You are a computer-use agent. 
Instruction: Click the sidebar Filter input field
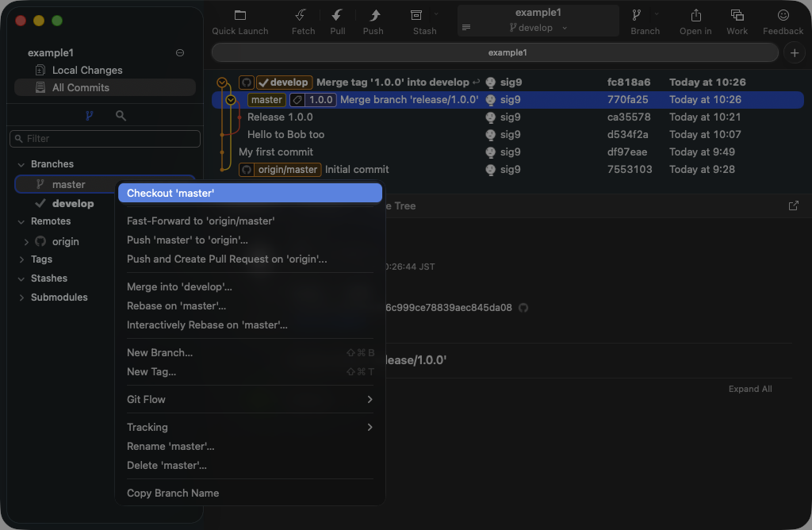pyautogui.click(x=105, y=138)
